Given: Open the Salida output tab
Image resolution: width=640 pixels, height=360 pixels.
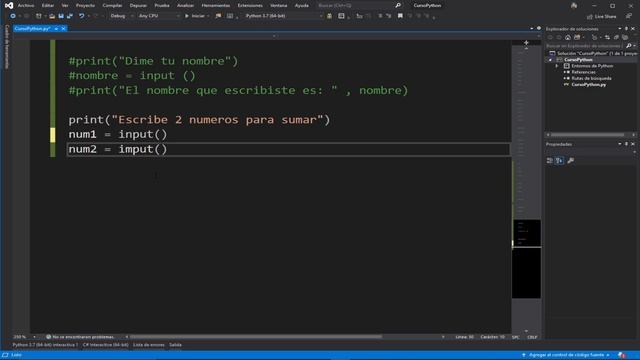Looking at the screenshot, I should coord(175,345).
